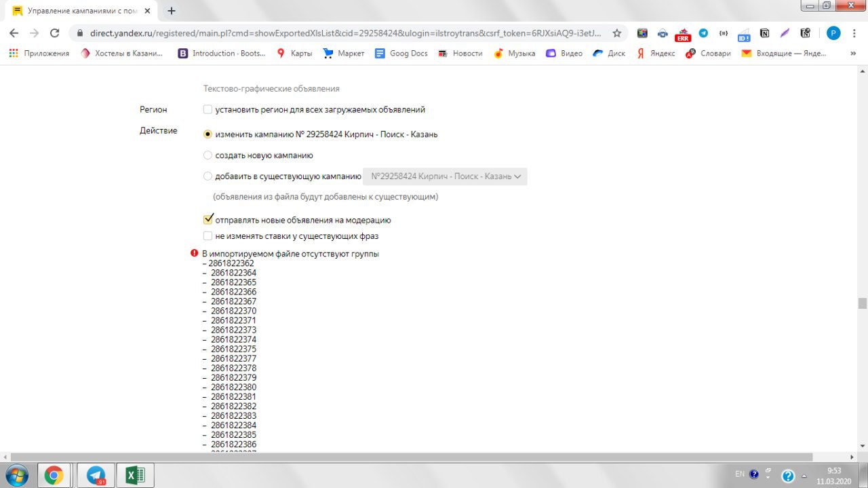Open the blue ID! extension

(x=744, y=34)
